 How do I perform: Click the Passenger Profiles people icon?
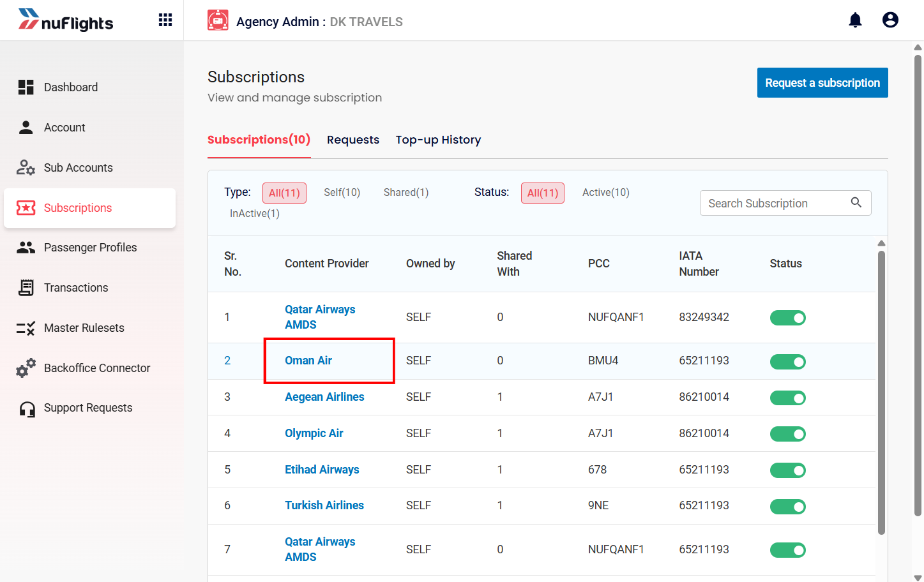pyautogui.click(x=26, y=248)
